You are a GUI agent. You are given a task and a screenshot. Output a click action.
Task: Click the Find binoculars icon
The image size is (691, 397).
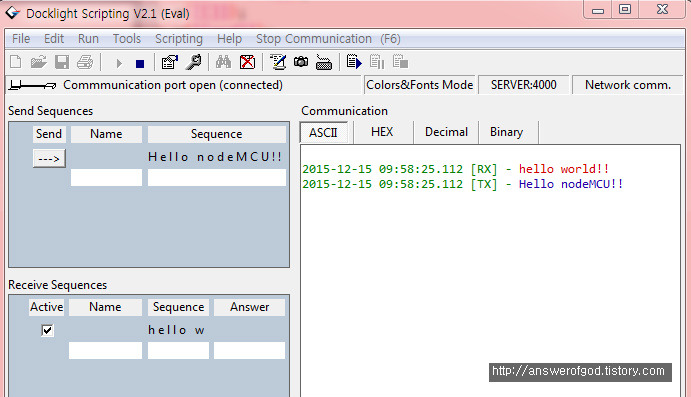[x=223, y=62]
